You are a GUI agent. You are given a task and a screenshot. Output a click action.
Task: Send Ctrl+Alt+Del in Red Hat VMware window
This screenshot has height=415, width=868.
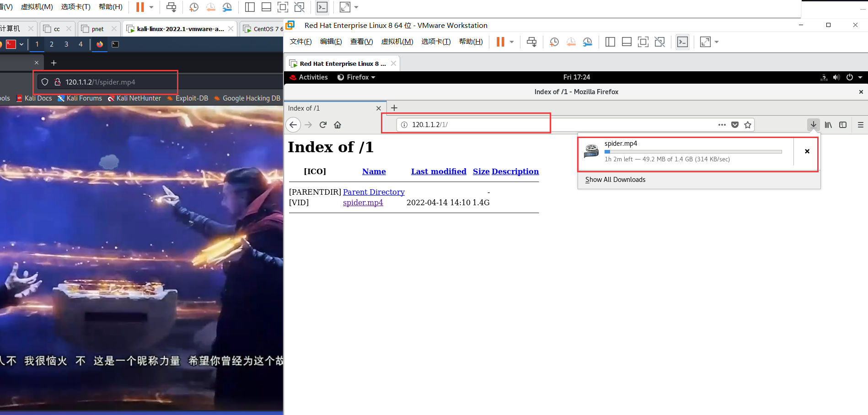531,42
